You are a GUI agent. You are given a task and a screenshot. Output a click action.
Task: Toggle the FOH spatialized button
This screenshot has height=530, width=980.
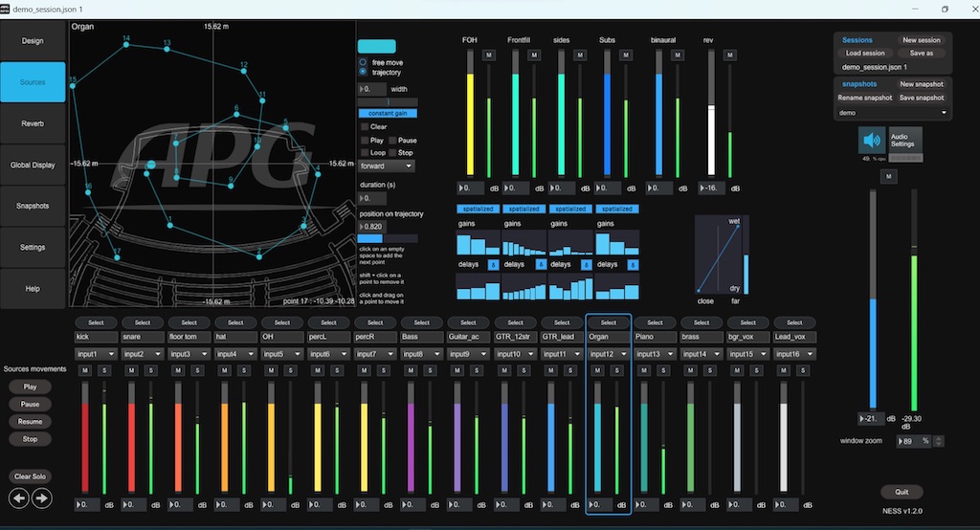tap(478, 209)
